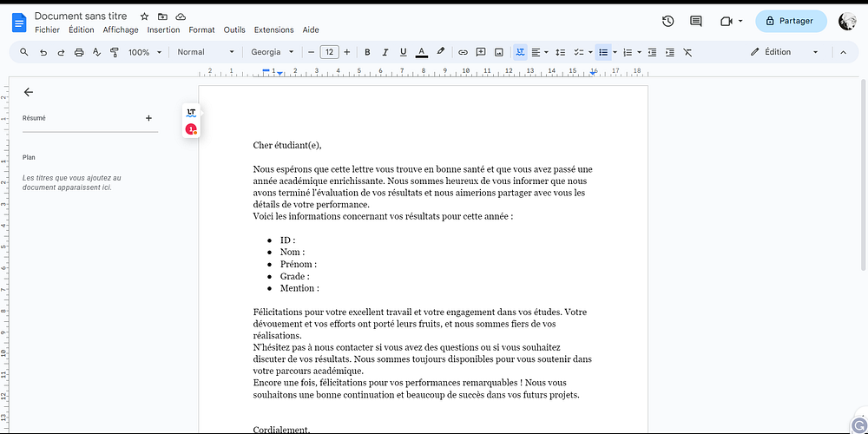Run spelling and grammar check
The height and width of the screenshot is (434, 868).
97,53
